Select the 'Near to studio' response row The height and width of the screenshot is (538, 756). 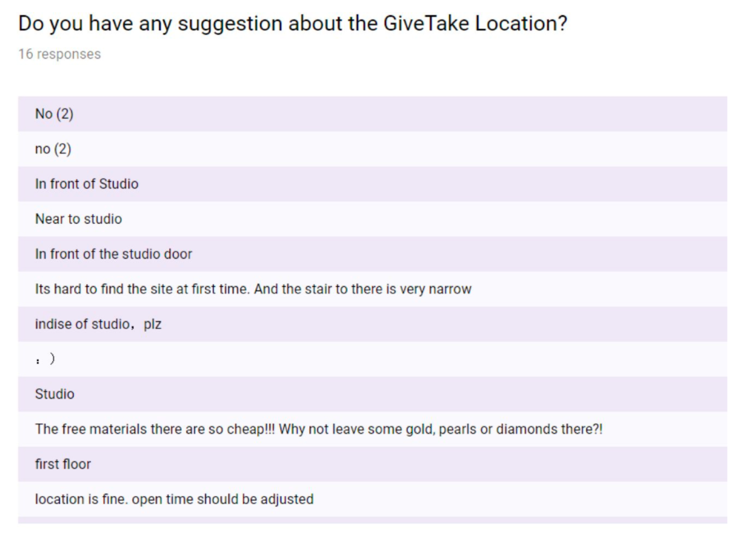pyautogui.click(x=373, y=219)
